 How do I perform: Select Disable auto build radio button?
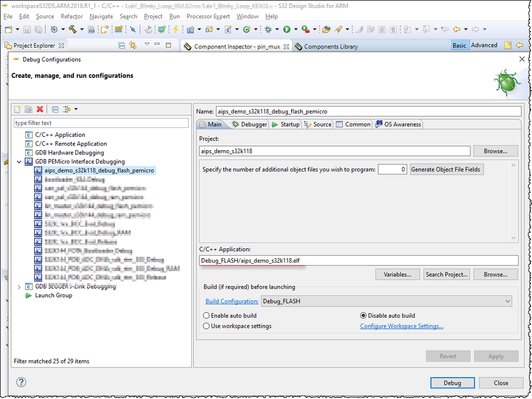(x=363, y=315)
